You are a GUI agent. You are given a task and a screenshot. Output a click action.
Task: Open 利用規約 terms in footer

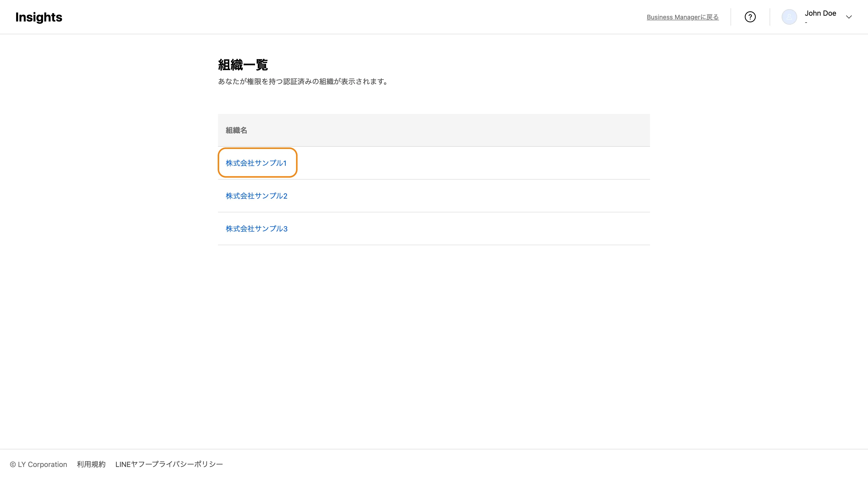[91, 464]
